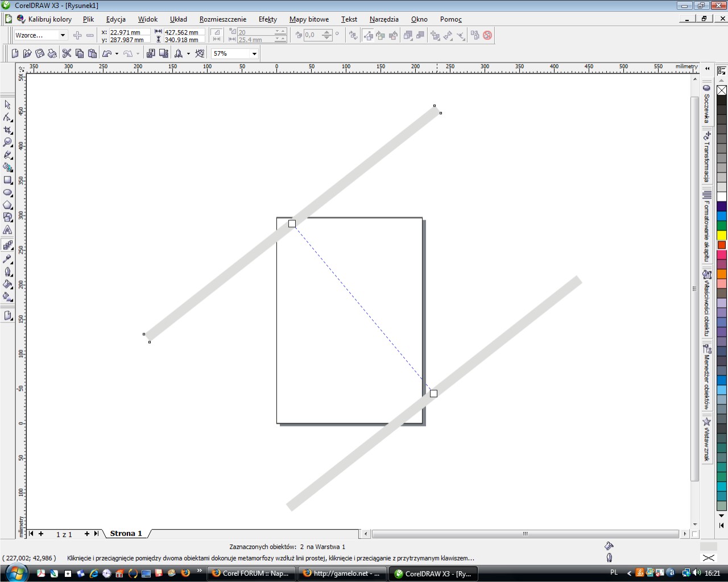Viewport: 728px width, 582px height.
Task: Click the Cut scissors icon
Action: click(67, 53)
